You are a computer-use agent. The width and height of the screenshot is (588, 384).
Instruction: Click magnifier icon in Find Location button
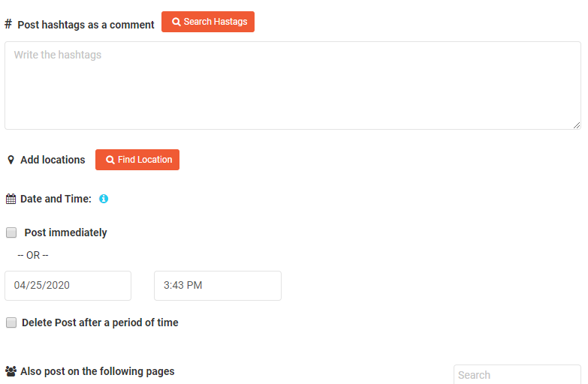click(110, 160)
